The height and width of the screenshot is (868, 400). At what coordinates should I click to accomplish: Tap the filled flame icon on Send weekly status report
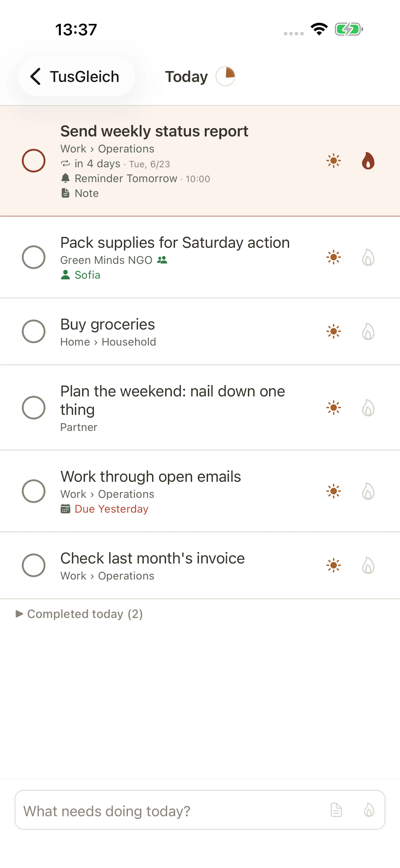368,161
